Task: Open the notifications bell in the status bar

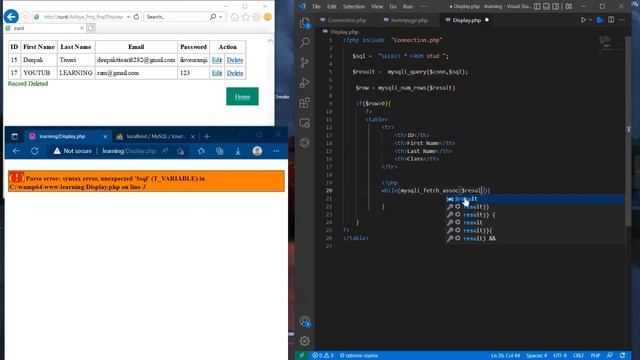Action: click(x=622, y=356)
